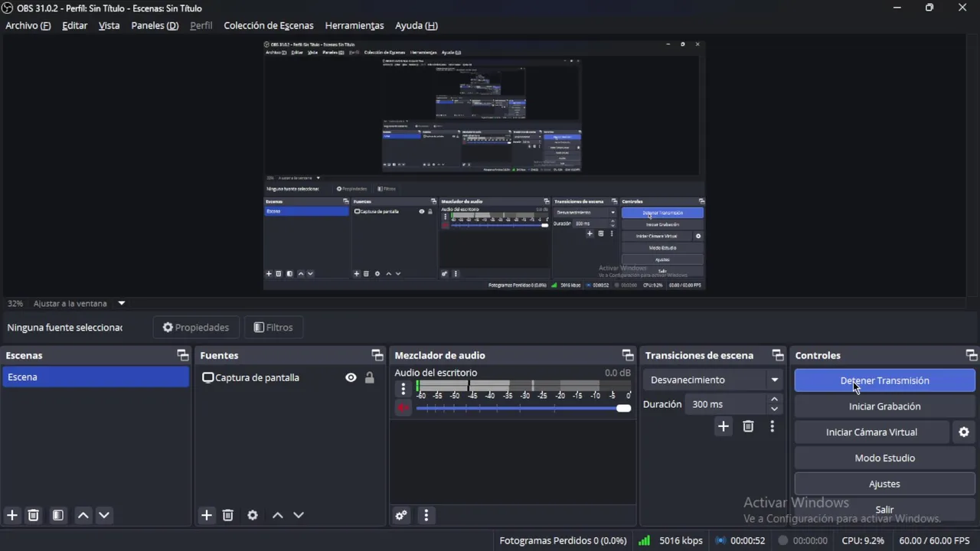980x551 pixels.
Task: Open advanced audio properties gears icon
Action: coord(401,515)
